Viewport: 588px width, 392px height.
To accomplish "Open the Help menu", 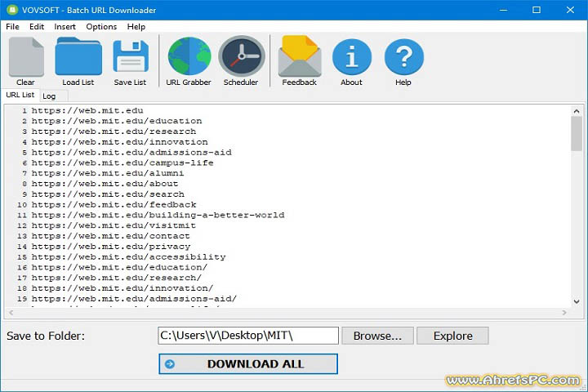I will click(136, 27).
